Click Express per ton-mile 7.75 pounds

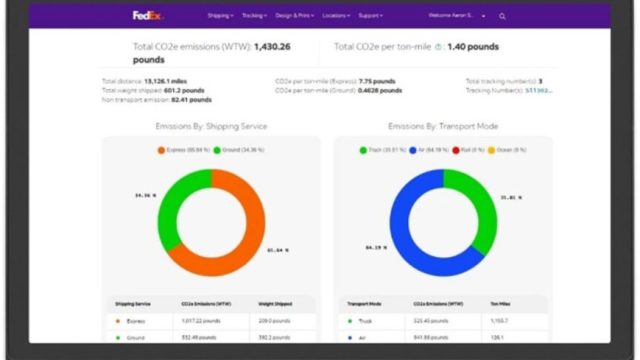pos(377,81)
